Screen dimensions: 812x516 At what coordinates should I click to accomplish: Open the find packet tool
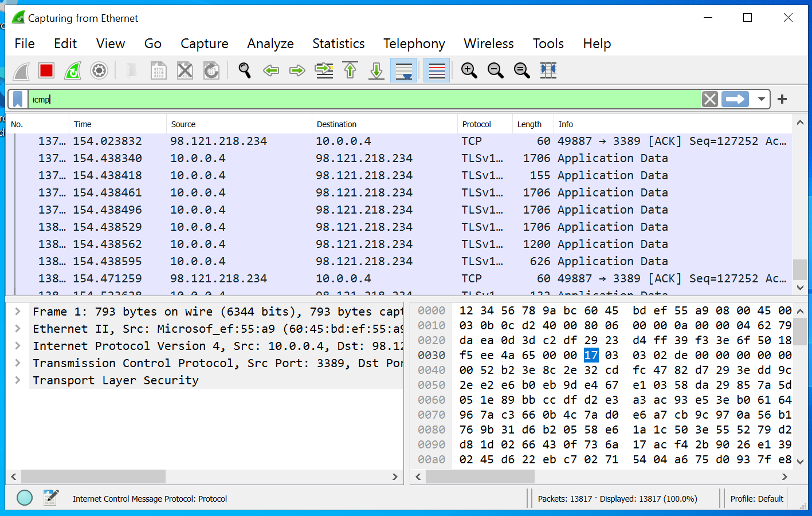pyautogui.click(x=245, y=70)
